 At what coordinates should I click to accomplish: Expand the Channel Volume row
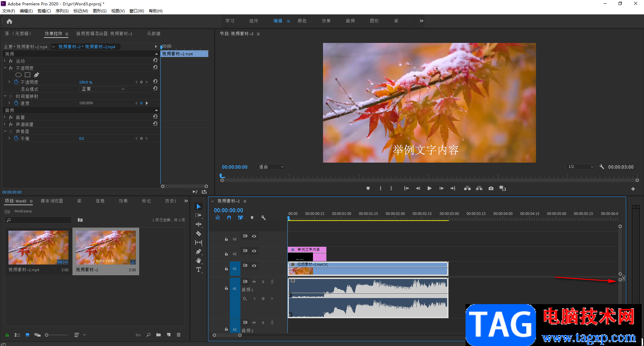tap(5, 124)
